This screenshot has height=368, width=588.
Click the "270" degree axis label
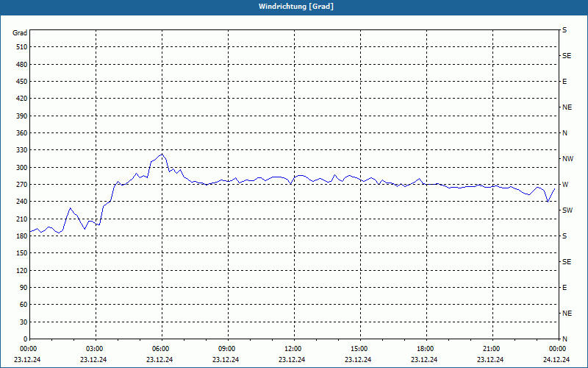point(22,185)
